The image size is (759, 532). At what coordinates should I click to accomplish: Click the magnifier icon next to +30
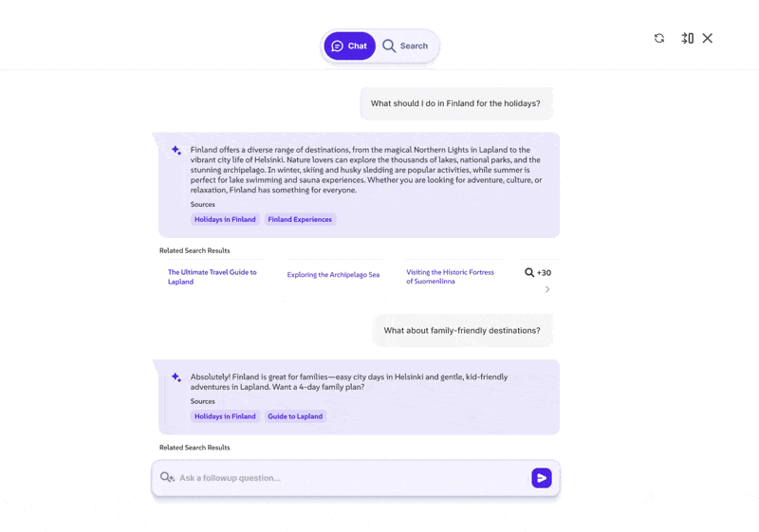[529, 272]
